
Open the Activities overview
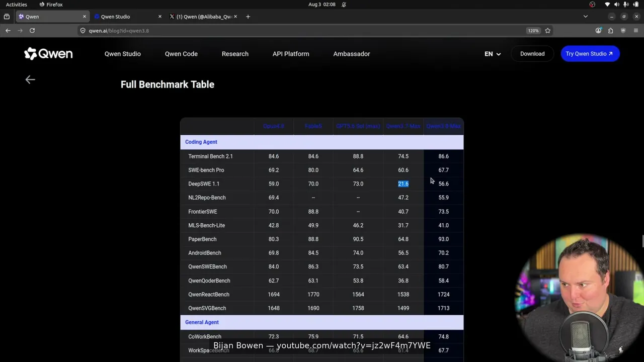(17, 5)
